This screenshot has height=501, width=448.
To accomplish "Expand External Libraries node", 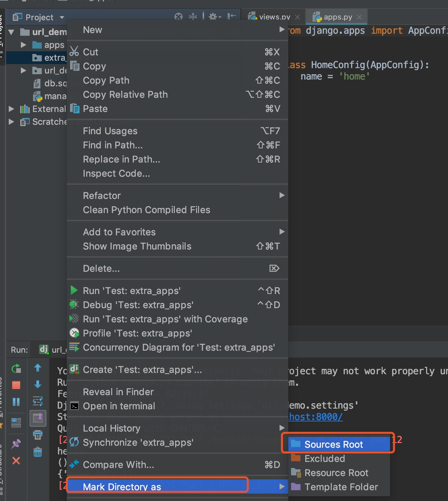I will (11, 109).
